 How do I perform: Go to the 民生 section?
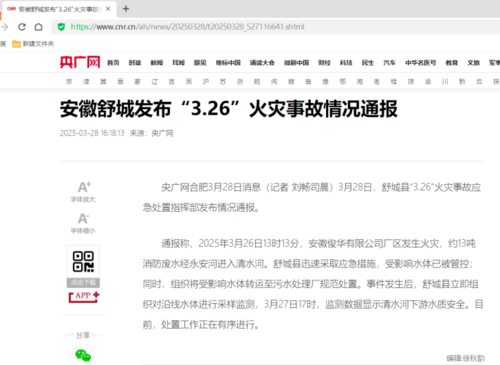[368, 63]
